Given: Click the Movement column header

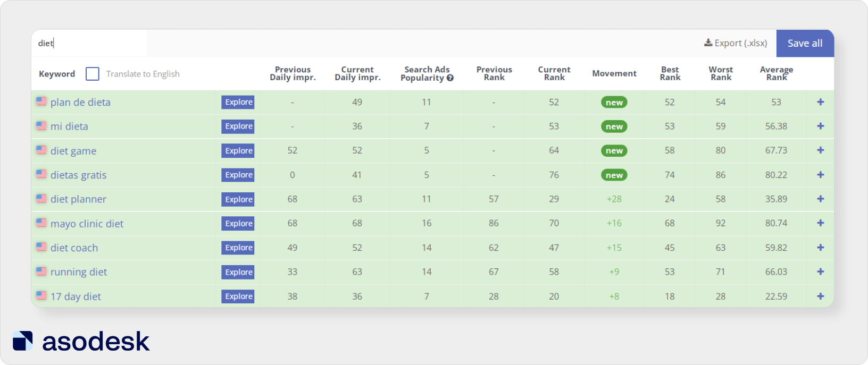Looking at the screenshot, I should point(614,74).
